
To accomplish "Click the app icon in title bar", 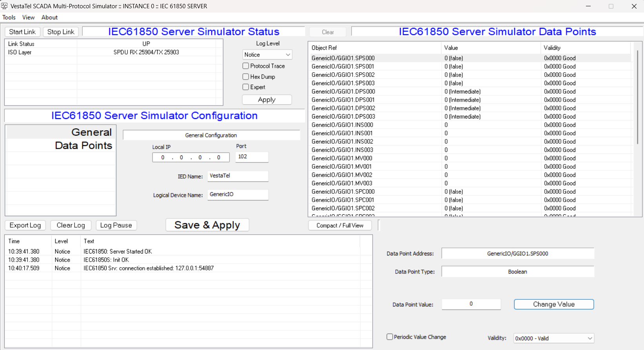I will coord(5,6).
